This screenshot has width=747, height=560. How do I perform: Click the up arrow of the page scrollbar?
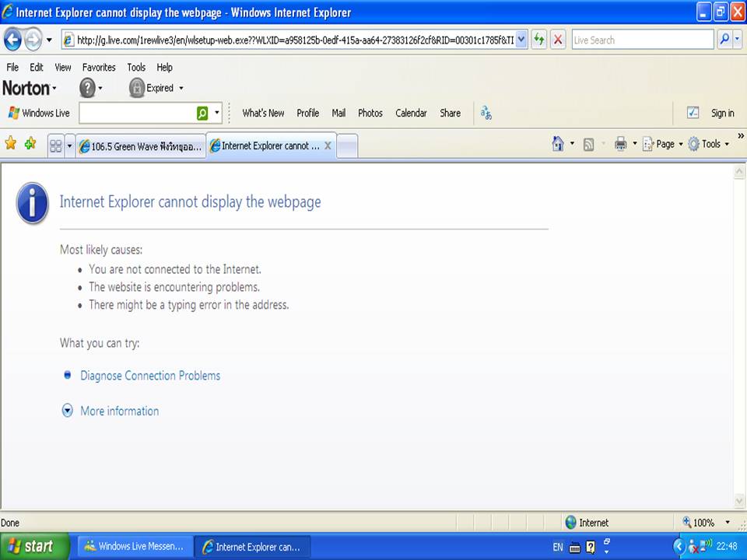pos(739,172)
